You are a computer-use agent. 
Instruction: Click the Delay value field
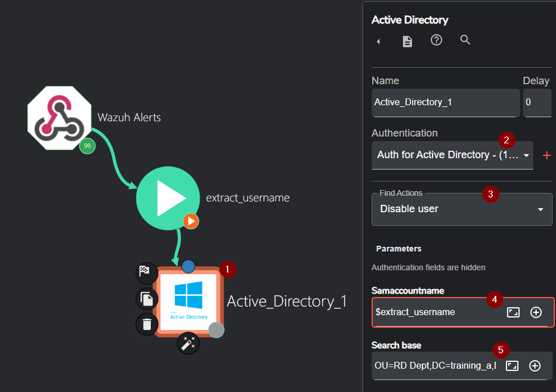click(x=537, y=102)
